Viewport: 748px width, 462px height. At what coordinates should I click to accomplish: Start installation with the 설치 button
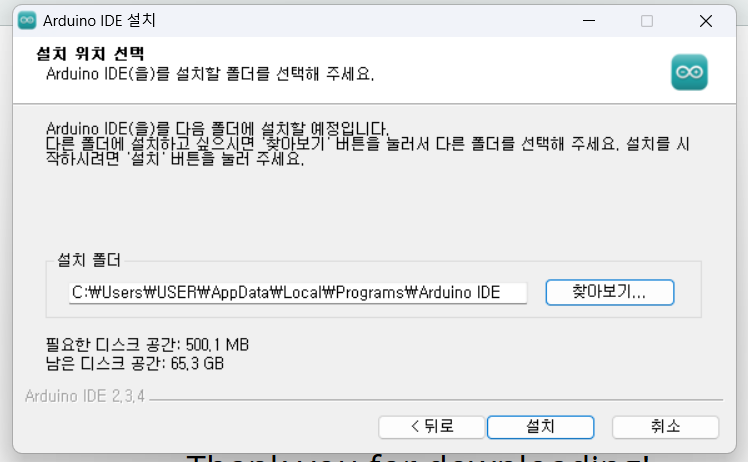[540, 427]
